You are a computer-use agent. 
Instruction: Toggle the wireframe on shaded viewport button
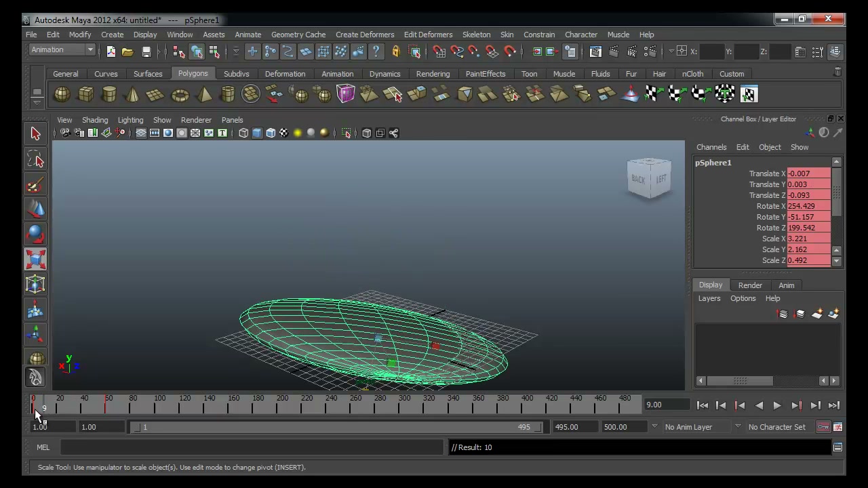coord(271,133)
